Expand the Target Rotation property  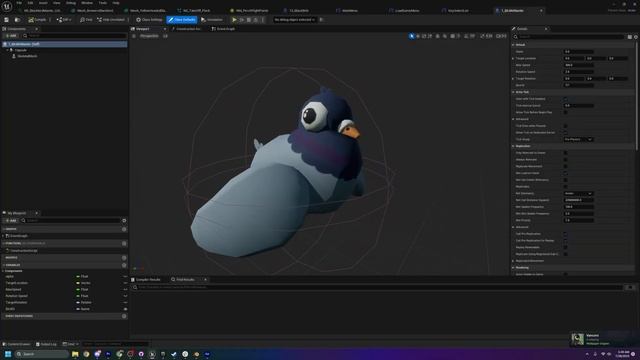(513, 78)
